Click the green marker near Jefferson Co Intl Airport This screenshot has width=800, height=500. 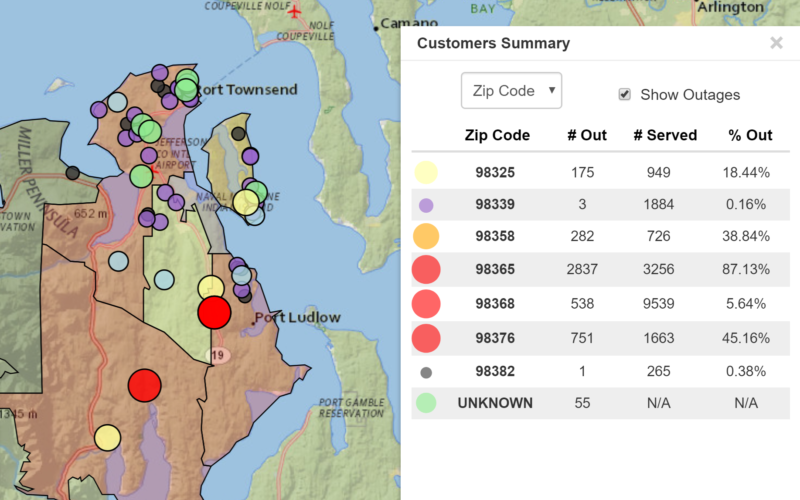click(141, 176)
